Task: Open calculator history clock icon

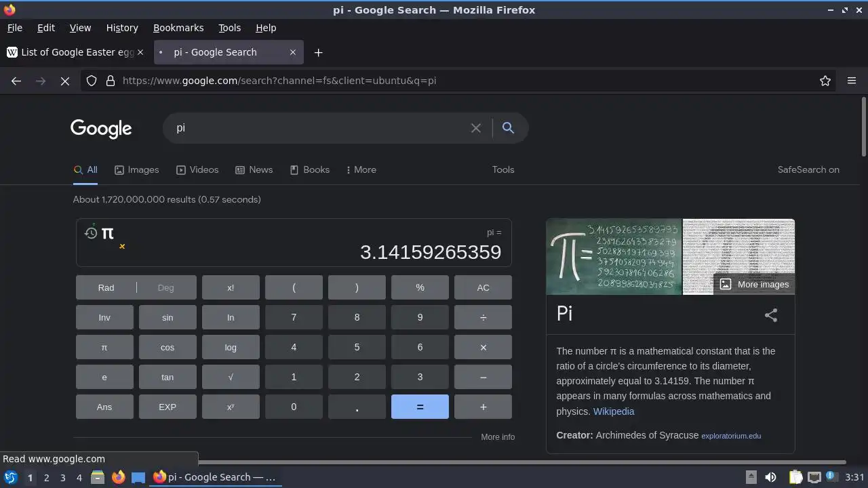Action: (x=91, y=233)
